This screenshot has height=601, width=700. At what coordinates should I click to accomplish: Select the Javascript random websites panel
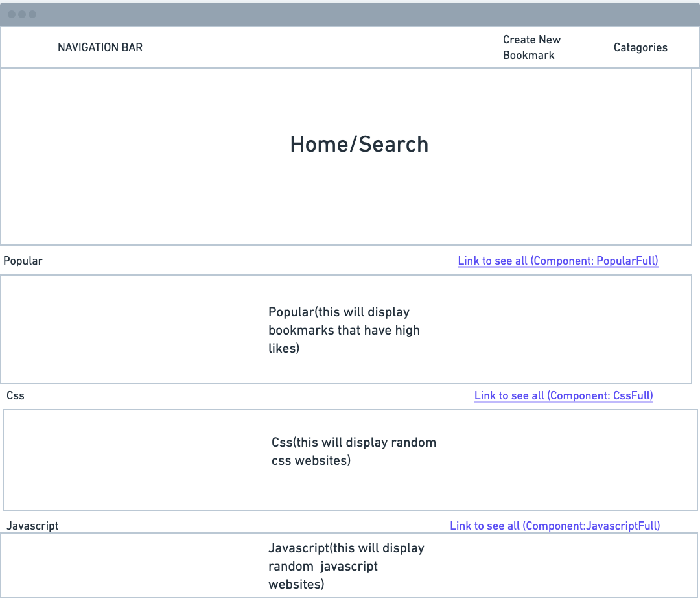coord(350,565)
